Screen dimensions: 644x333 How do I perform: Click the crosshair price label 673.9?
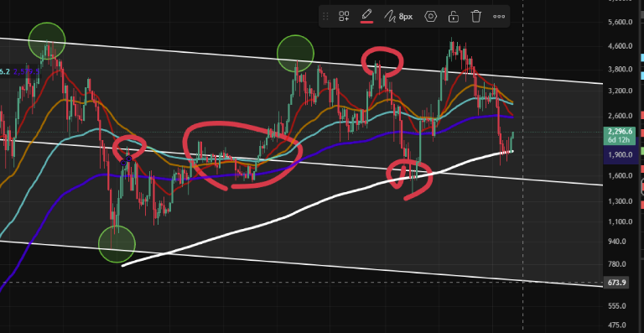tap(616, 283)
